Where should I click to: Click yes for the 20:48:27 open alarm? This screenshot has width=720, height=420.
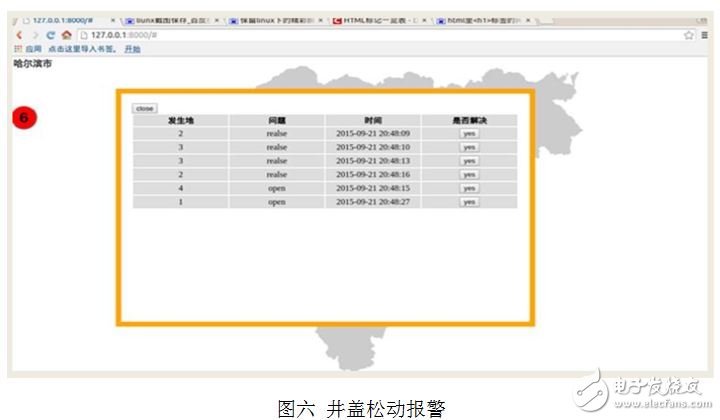(468, 202)
